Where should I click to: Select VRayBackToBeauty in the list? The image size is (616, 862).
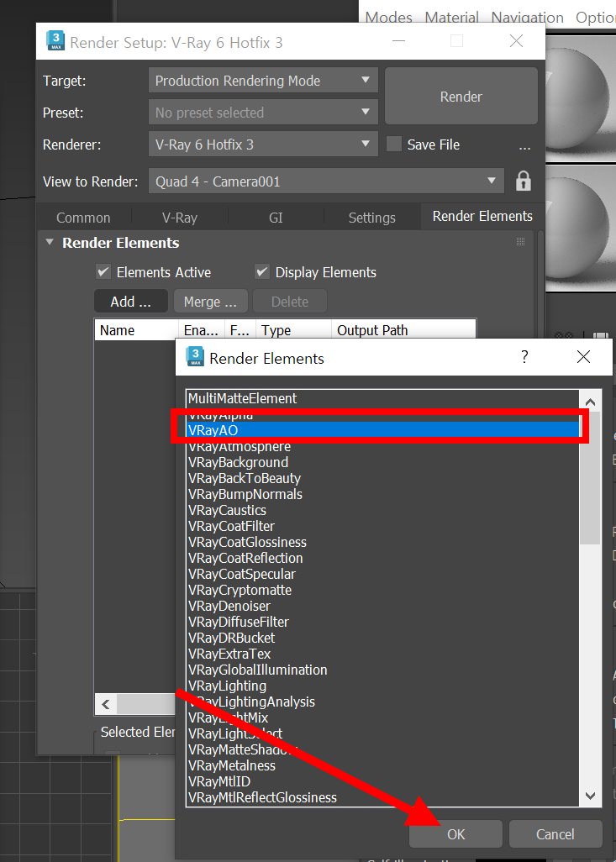tap(383, 478)
